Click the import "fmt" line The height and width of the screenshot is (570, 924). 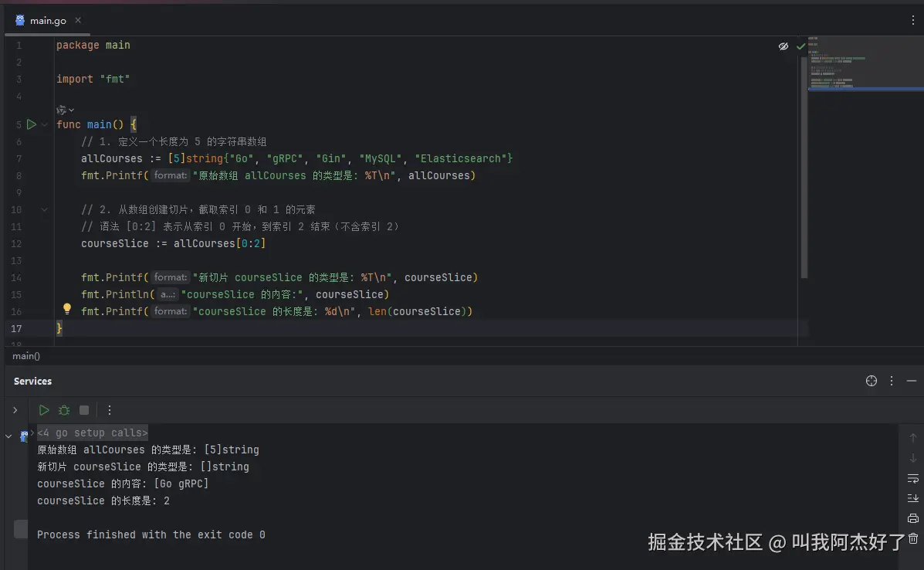pos(93,79)
